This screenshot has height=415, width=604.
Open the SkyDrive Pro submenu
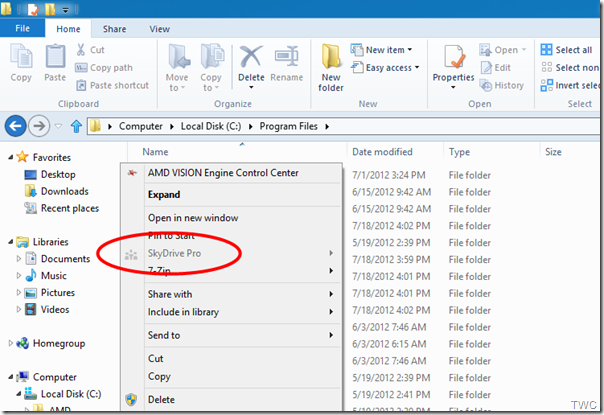pos(231,253)
